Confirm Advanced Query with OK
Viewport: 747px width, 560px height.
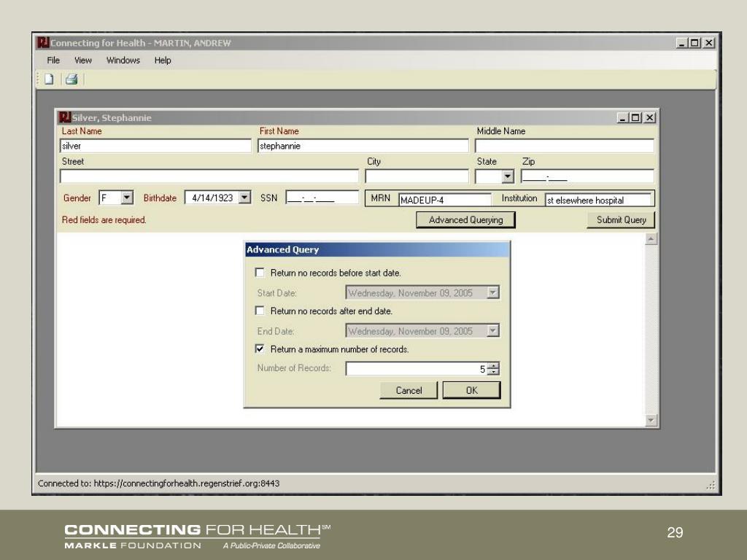(472, 391)
